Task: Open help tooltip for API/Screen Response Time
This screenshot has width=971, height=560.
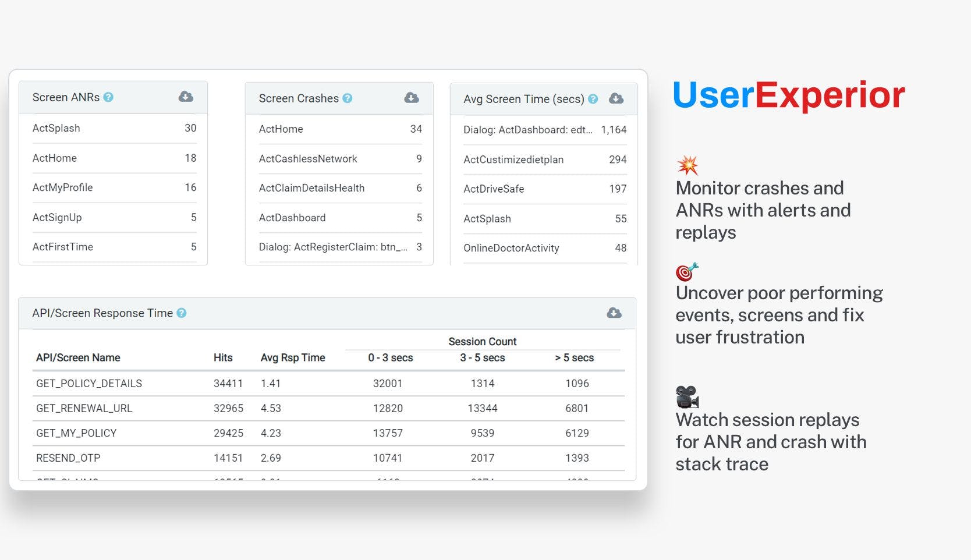Action: [181, 313]
